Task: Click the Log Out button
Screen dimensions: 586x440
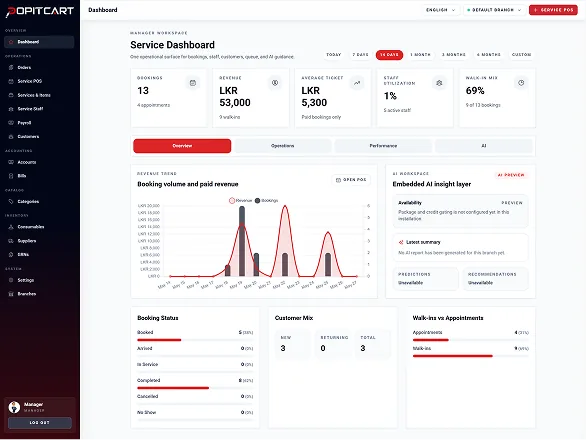Action: tap(40, 423)
